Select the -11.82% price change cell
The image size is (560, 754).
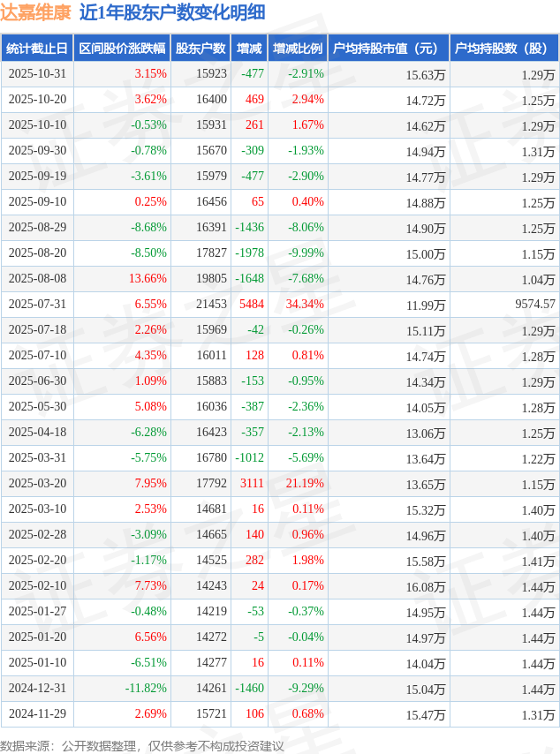click(146, 689)
